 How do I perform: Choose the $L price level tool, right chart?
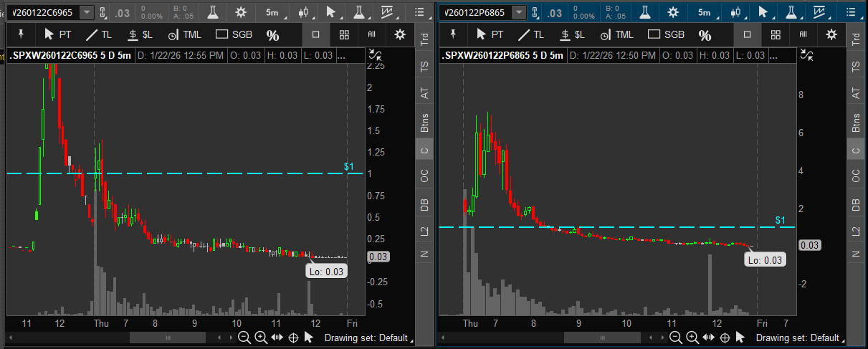(x=572, y=34)
